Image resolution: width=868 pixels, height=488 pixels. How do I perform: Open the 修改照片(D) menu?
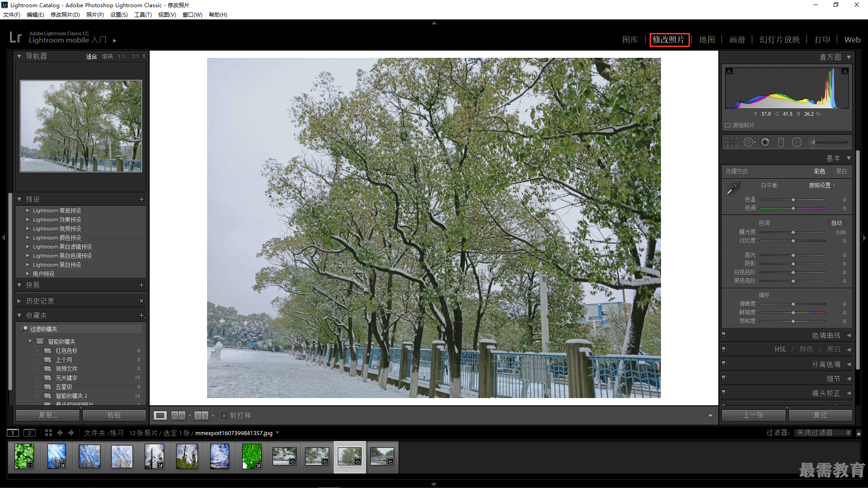(65, 14)
